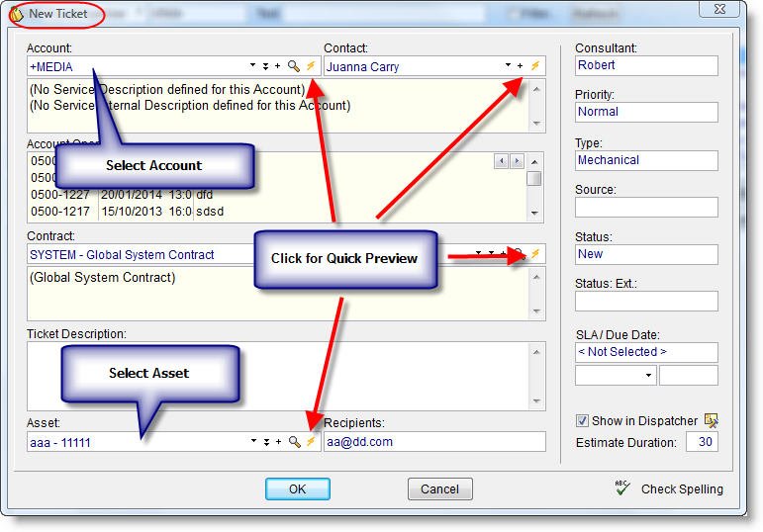Image resolution: width=763 pixels, height=532 pixels.
Task: Open Asset search magnifier icon
Action: click(294, 442)
